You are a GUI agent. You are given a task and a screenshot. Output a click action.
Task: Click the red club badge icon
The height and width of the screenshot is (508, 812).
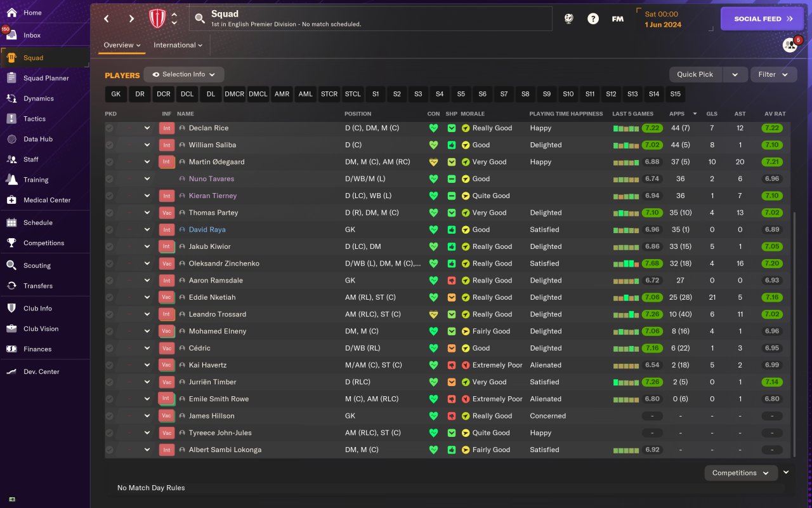pos(157,18)
